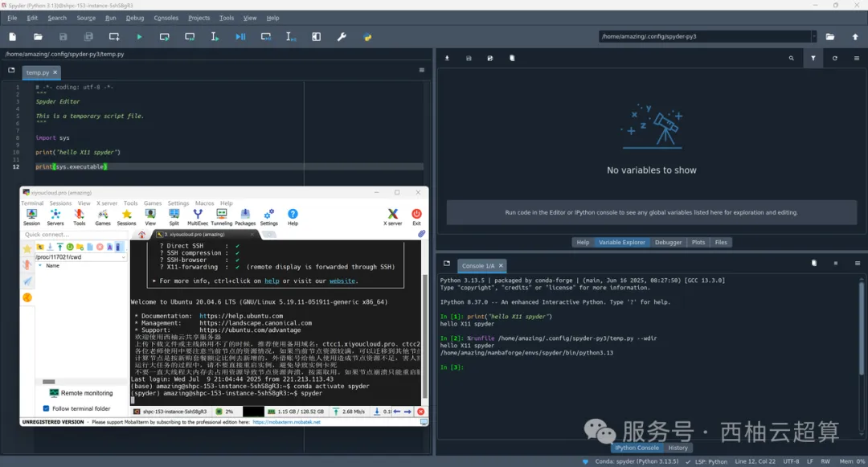Viewport: 868px width, 467px height.
Task: Click the Save file icon in Spyder toolbar
Action: click(63, 36)
